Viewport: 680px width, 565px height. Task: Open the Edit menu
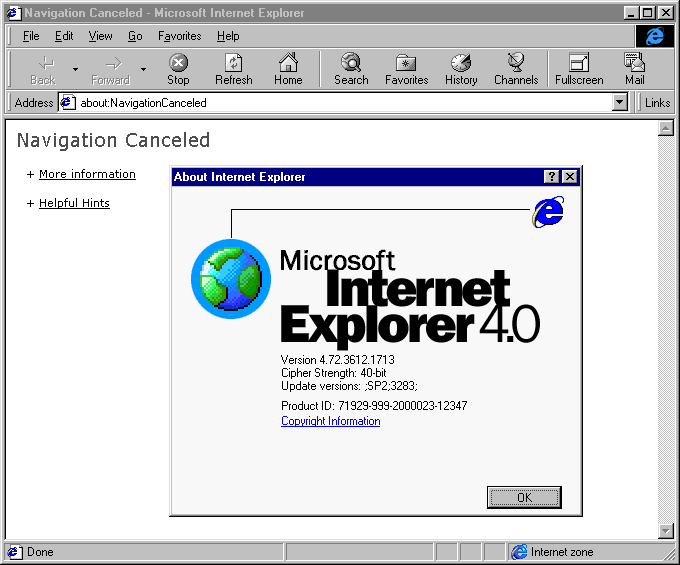tap(64, 36)
